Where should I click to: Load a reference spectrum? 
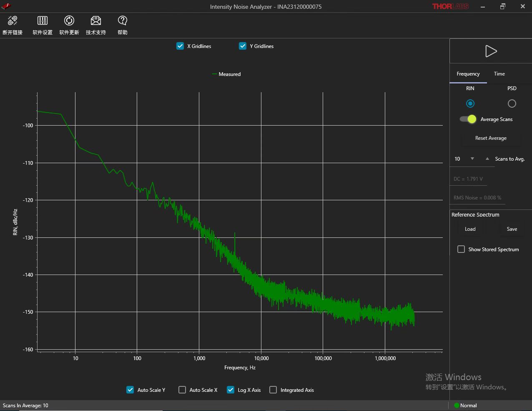click(x=470, y=229)
